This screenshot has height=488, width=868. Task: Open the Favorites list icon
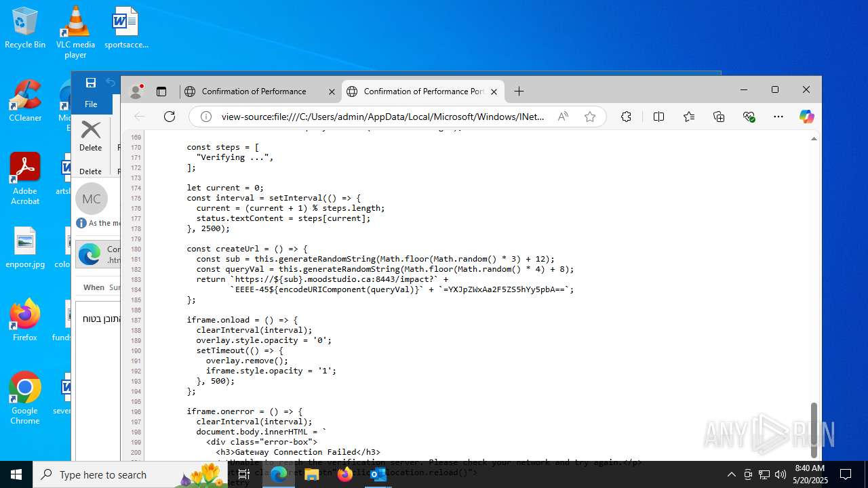pos(689,117)
